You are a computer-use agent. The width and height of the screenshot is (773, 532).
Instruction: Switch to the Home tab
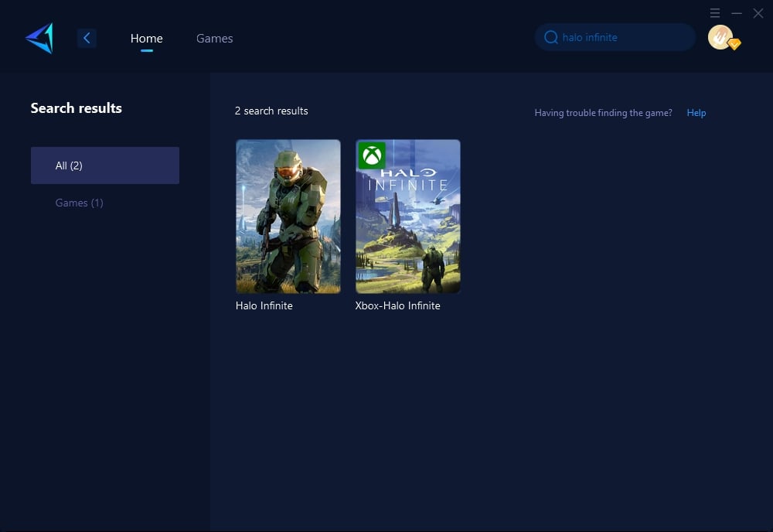[146, 39]
